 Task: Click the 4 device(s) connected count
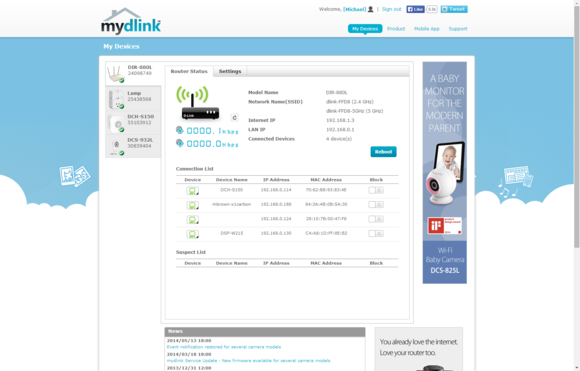339,139
